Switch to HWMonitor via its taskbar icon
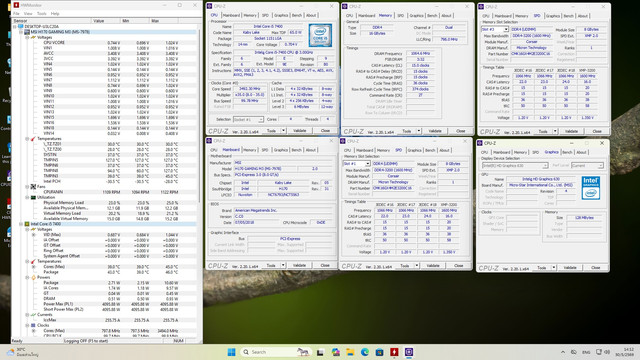This screenshot has width=640, height=360. point(394,352)
